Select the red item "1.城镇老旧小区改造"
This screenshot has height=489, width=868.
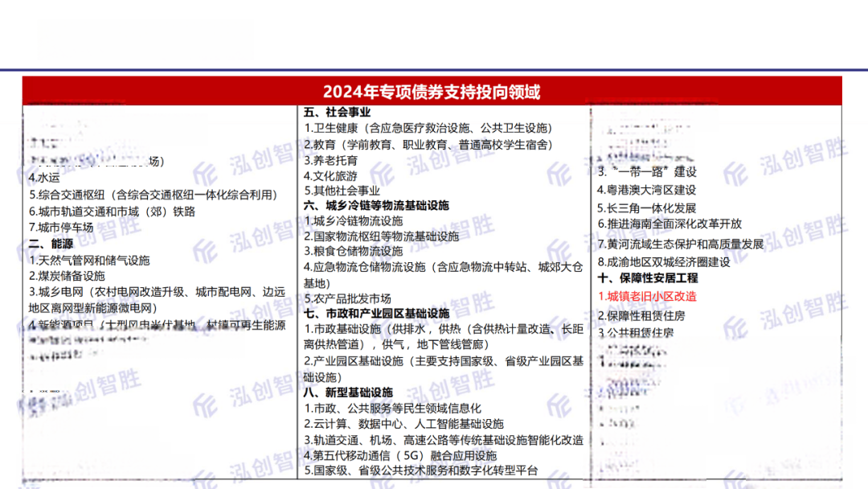[646, 296]
